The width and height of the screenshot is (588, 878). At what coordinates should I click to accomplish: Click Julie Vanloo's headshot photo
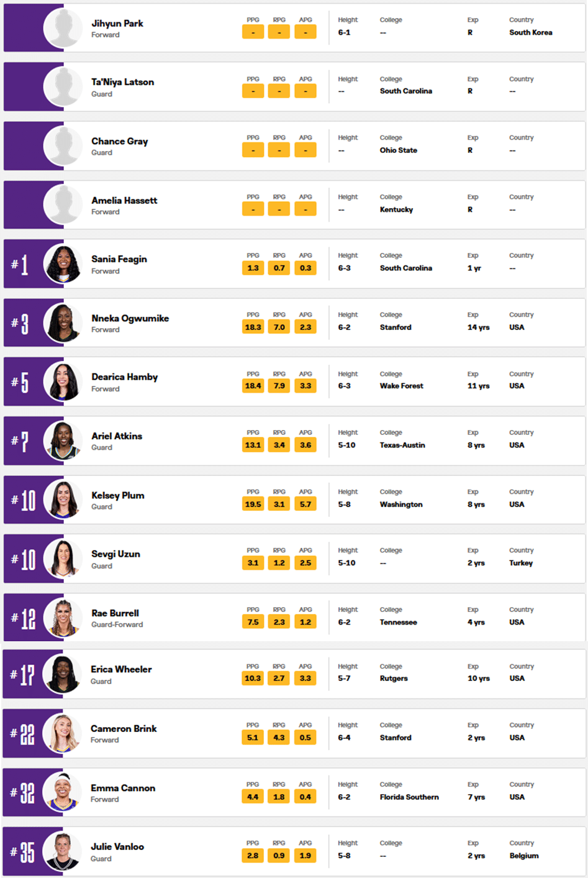62,851
